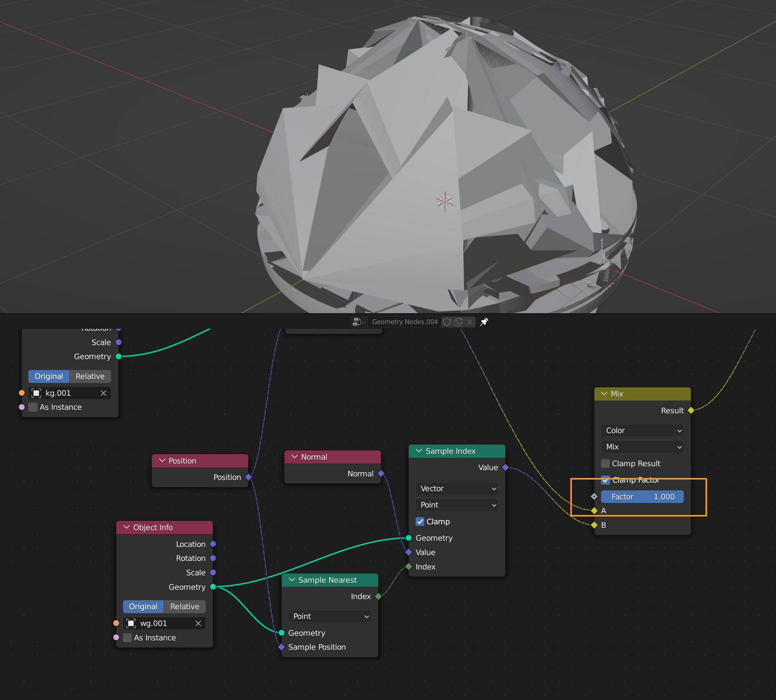Click the duplicate node group icon

click(x=459, y=322)
